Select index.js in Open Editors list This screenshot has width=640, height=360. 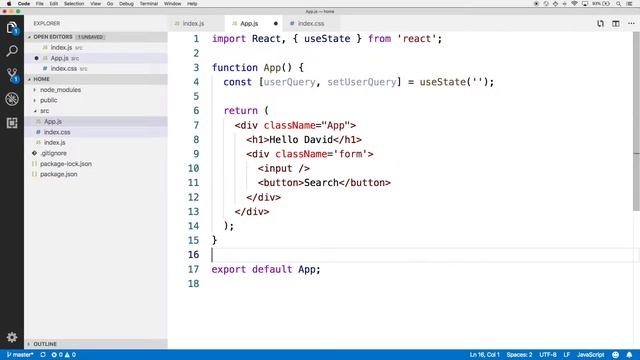tap(96, 47)
